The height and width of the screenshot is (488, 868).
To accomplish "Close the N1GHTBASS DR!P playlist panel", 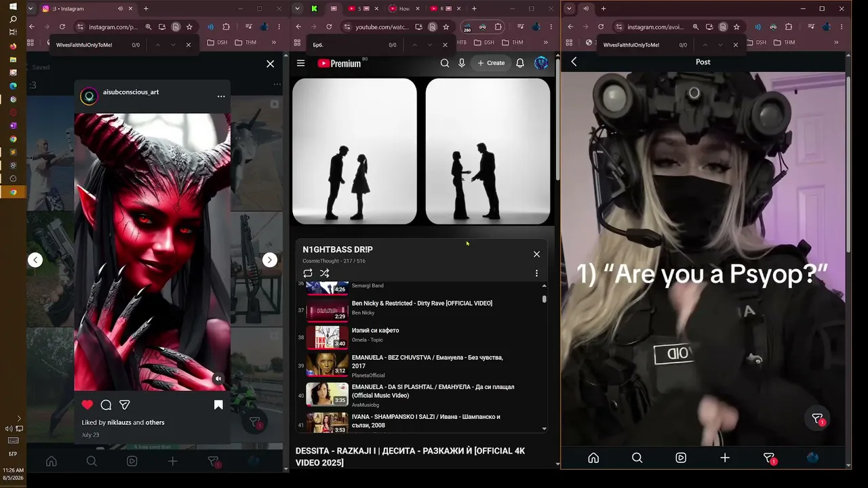I will (x=536, y=254).
